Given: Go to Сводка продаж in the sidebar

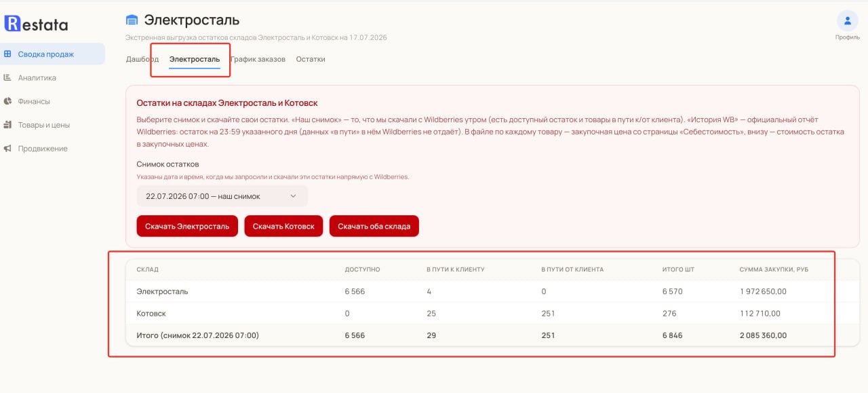Looking at the screenshot, I should click(x=52, y=54).
